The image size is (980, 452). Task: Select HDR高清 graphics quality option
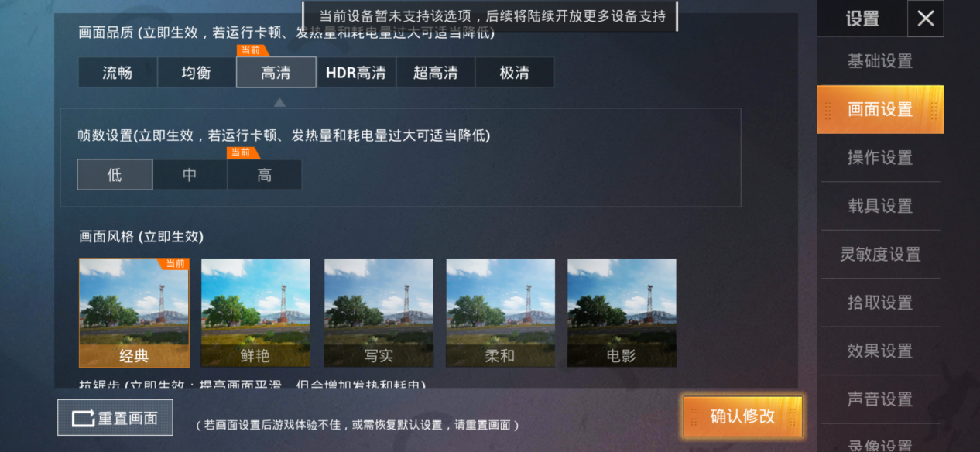coord(356,73)
